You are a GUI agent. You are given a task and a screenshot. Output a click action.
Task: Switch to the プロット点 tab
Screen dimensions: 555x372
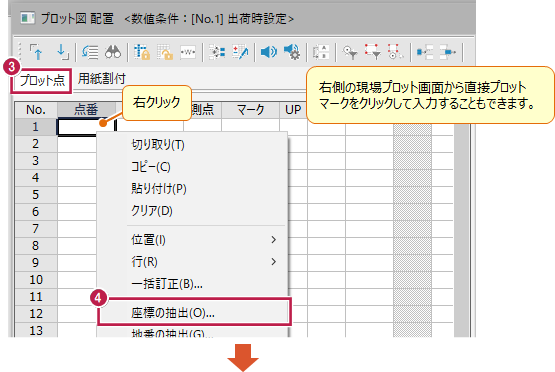pos(42,81)
